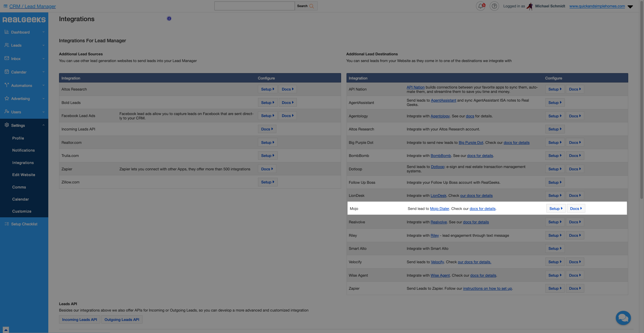Image resolution: width=644 pixels, height=333 pixels.
Task: Expand the Advertising menu chevron
Action: click(44, 99)
